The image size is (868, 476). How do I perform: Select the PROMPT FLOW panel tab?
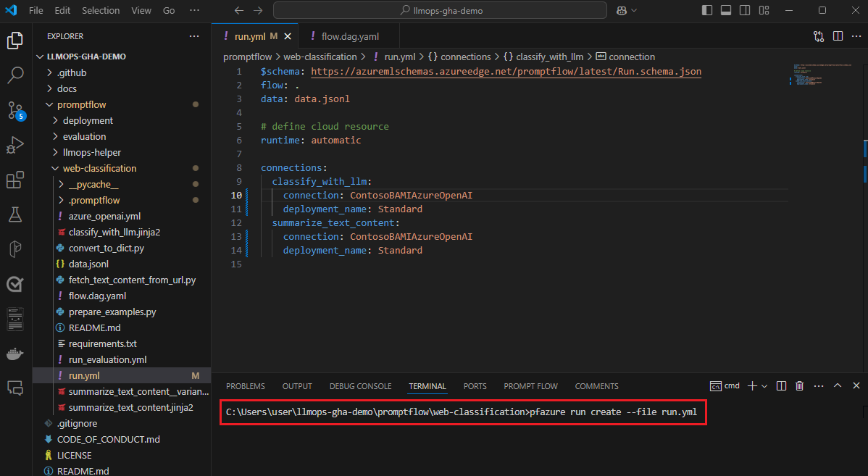(530, 386)
